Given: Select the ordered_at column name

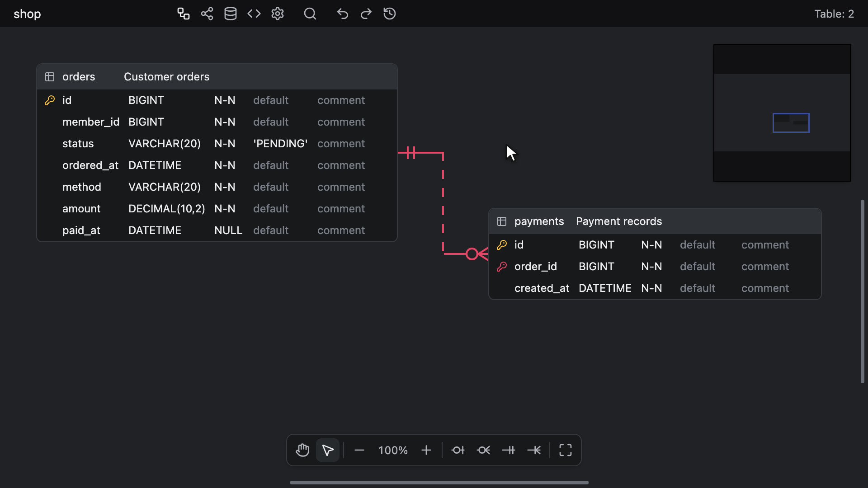Looking at the screenshot, I should 90,165.
